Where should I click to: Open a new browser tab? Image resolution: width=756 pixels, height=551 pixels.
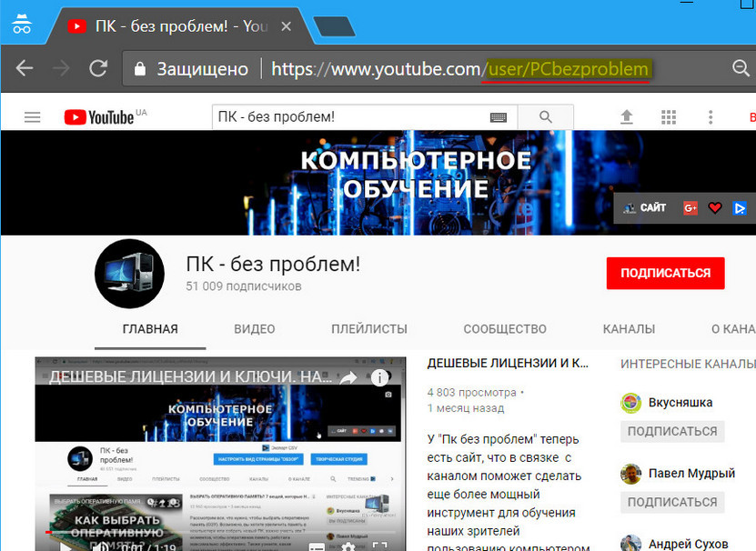pyautogui.click(x=334, y=26)
